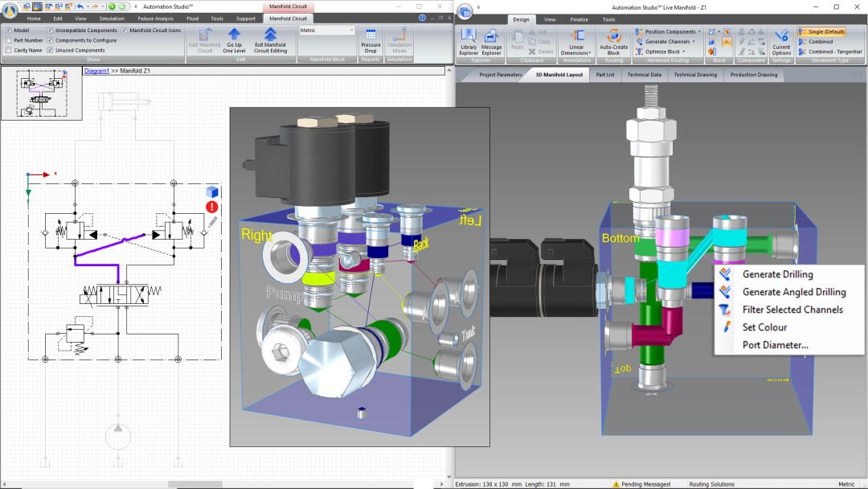Open the Metric units dropdown

pyautogui.click(x=326, y=31)
